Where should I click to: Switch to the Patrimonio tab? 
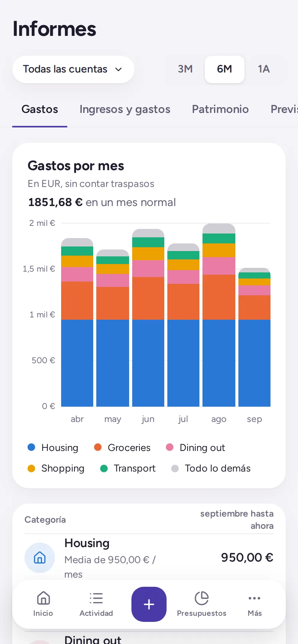tap(220, 109)
